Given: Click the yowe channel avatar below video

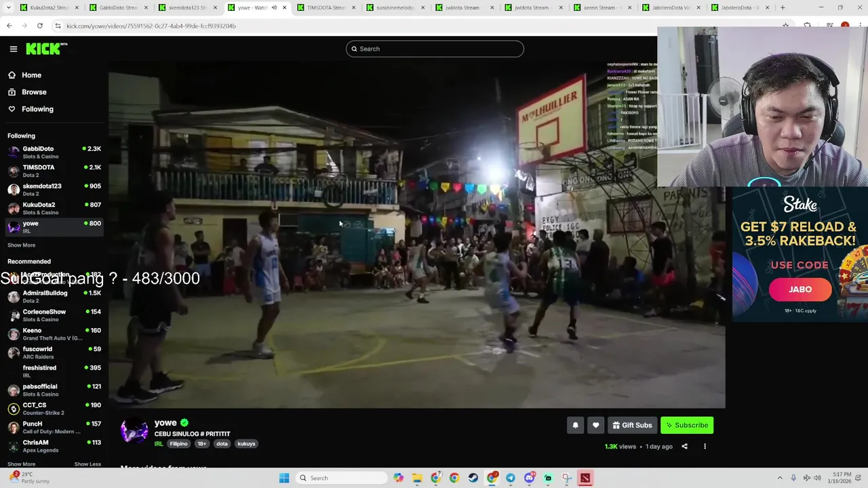Looking at the screenshot, I should click(x=134, y=431).
